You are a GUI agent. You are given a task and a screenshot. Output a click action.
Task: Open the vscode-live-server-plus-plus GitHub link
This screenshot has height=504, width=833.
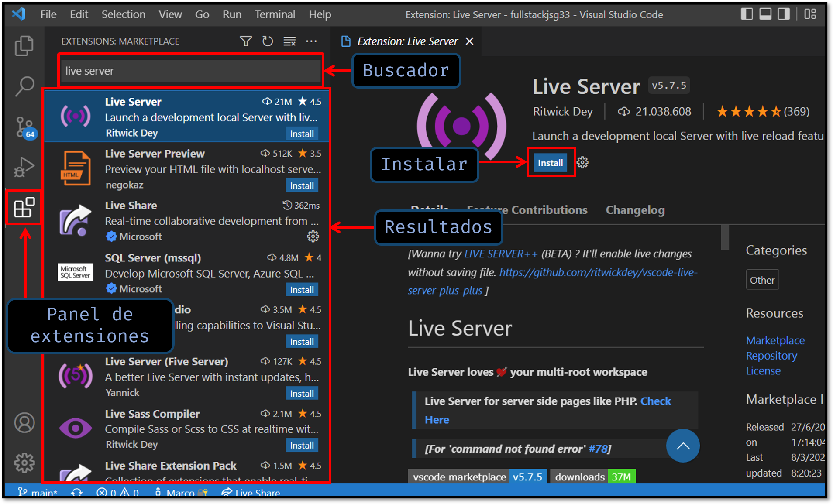pyautogui.click(x=553, y=281)
